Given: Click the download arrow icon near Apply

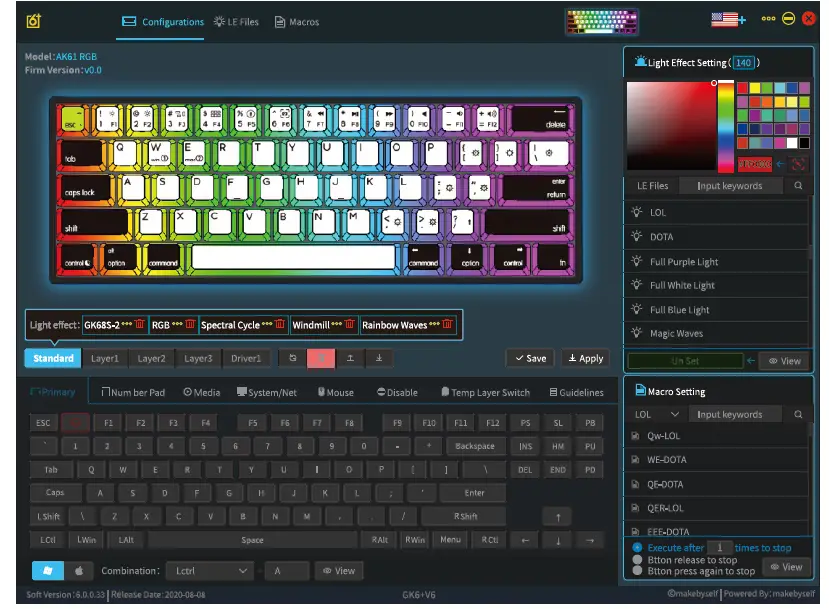Looking at the screenshot, I should (379, 358).
